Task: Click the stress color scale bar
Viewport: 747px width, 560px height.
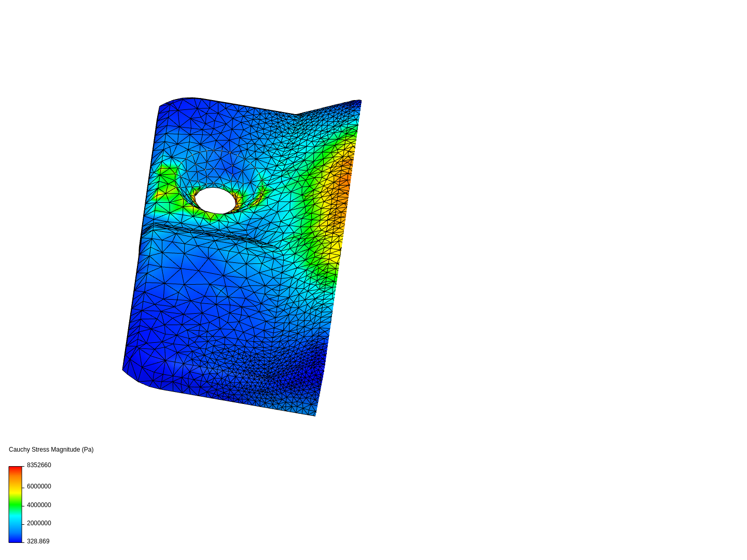Action: pyautogui.click(x=16, y=505)
